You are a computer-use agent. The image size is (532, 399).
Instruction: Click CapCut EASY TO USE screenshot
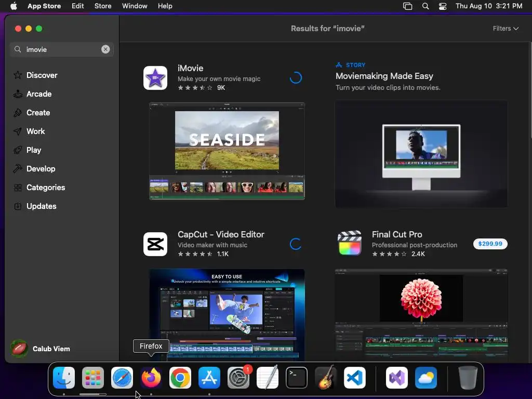[x=227, y=314]
